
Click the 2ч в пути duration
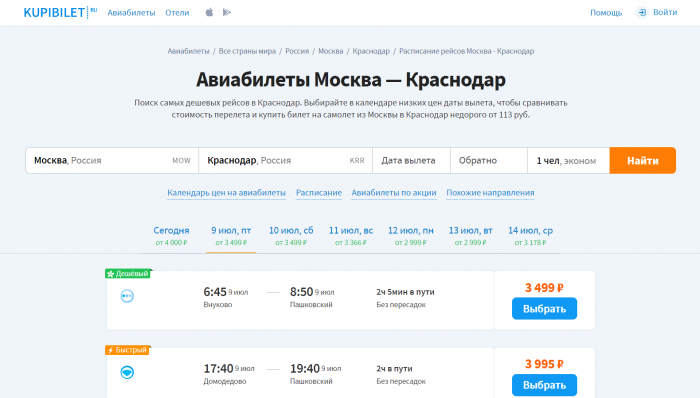click(394, 369)
